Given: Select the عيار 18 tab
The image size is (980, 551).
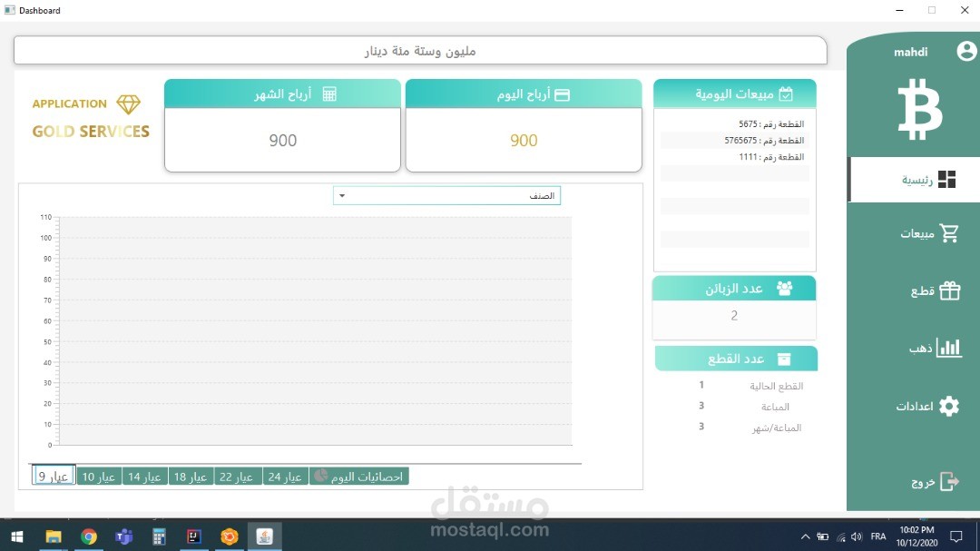Looking at the screenshot, I should point(191,477).
